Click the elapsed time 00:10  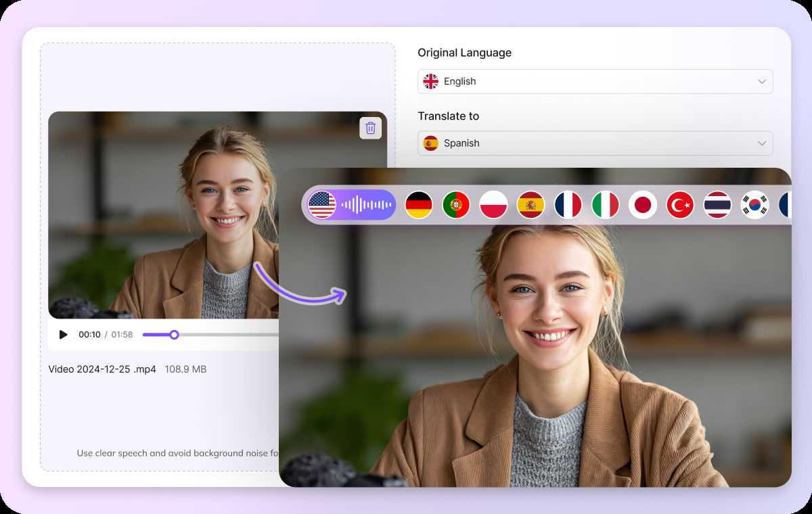(89, 335)
